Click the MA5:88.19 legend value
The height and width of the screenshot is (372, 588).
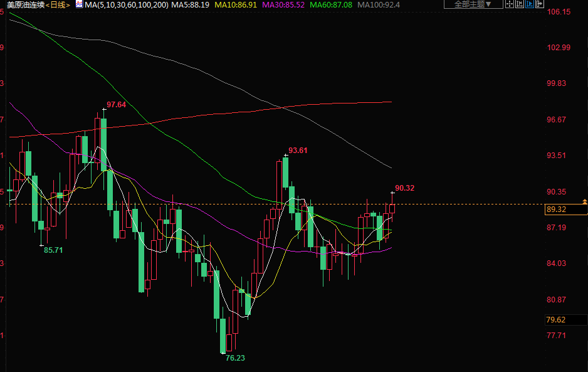click(x=190, y=4)
